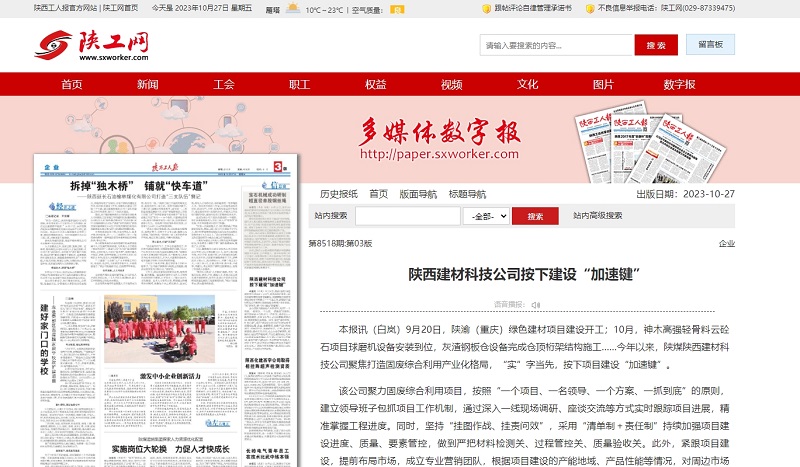Click the 陕工网 logo
Image resolution: width=800 pixels, height=467 pixels.
[91, 45]
